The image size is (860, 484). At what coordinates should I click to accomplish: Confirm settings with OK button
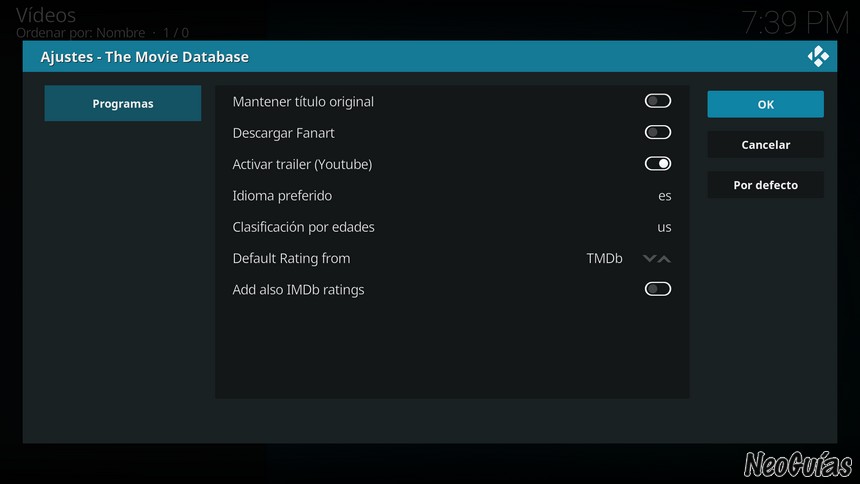click(x=765, y=104)
